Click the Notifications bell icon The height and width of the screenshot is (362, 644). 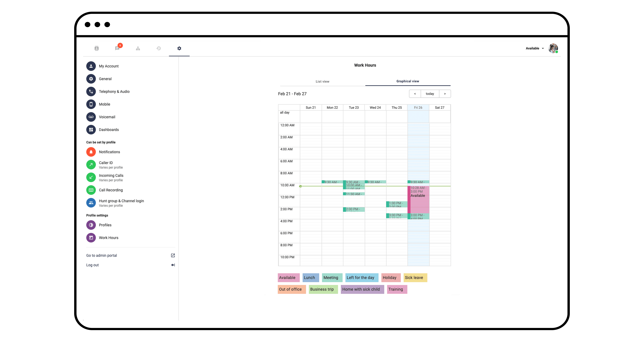click(91, 152)
